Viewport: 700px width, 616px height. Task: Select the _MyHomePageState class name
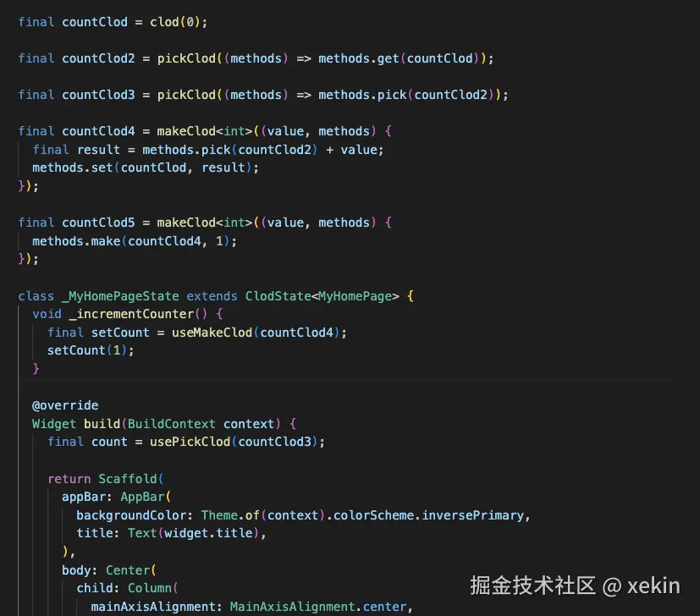point(119,295)
